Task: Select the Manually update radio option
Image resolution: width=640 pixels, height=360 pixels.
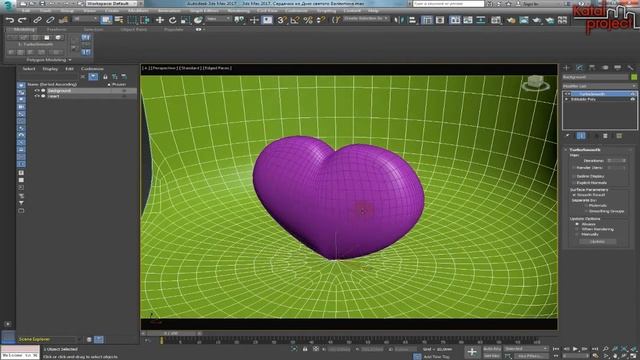Action: pos(577,234)
